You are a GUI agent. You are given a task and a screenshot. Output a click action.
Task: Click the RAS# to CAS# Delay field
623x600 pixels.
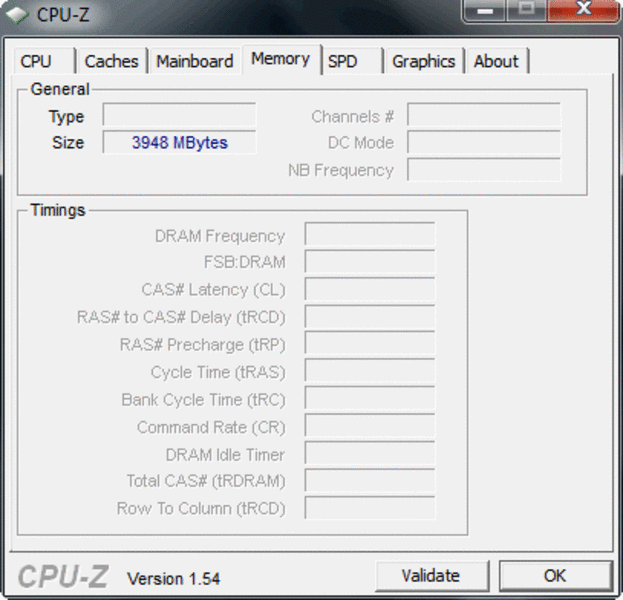370,316
